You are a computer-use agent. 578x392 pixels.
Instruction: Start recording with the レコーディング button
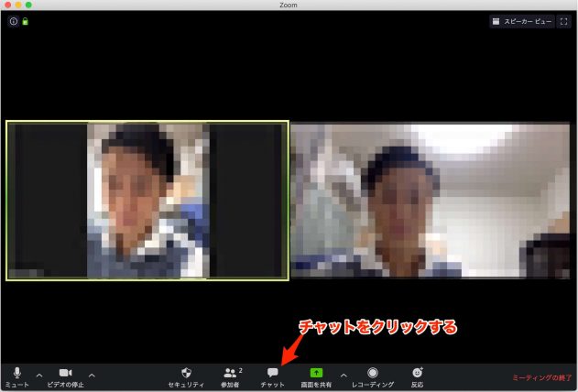pos(373,374)
